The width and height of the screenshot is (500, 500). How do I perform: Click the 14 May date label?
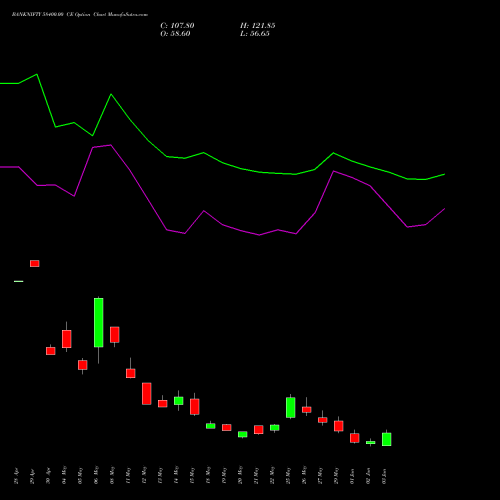click(x=176, y=475)
